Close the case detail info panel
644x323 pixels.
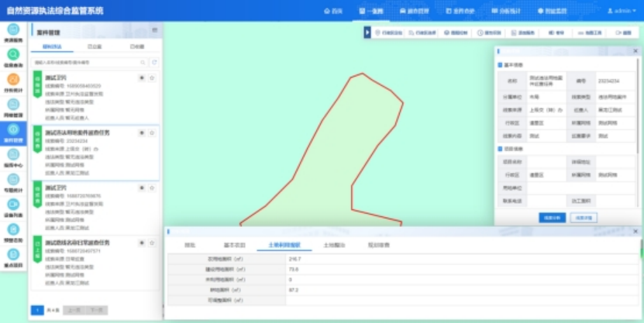635,50
